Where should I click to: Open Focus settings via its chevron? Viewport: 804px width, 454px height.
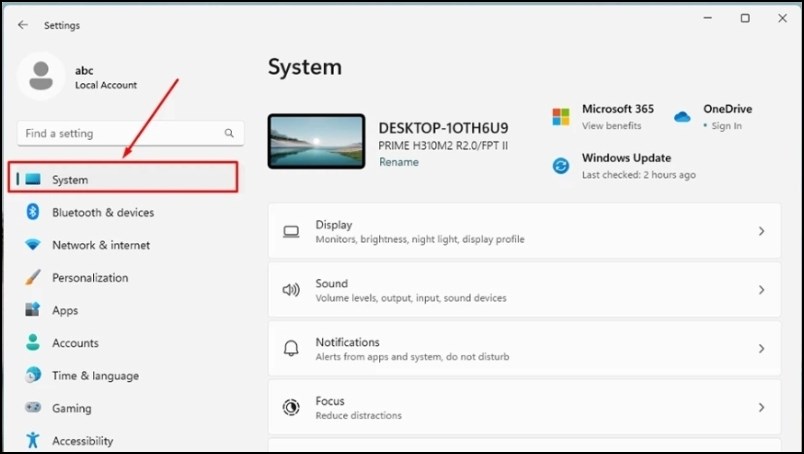click(761, 407)
